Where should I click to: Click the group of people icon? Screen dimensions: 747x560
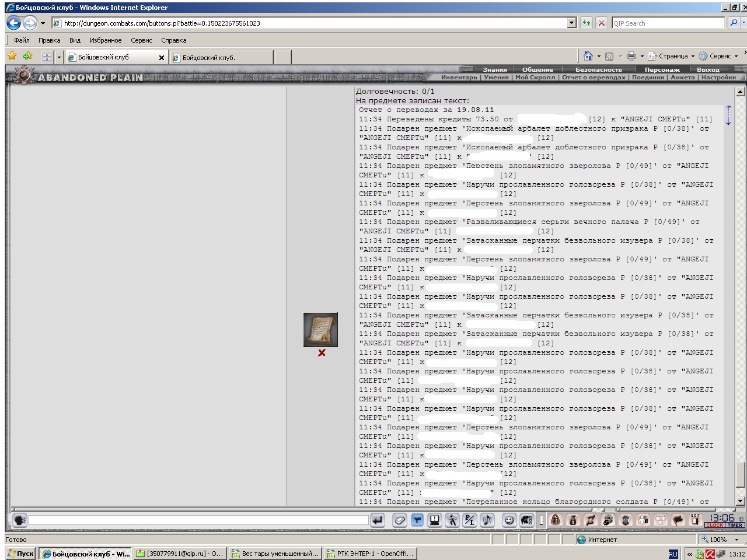[x=661, y=520]
